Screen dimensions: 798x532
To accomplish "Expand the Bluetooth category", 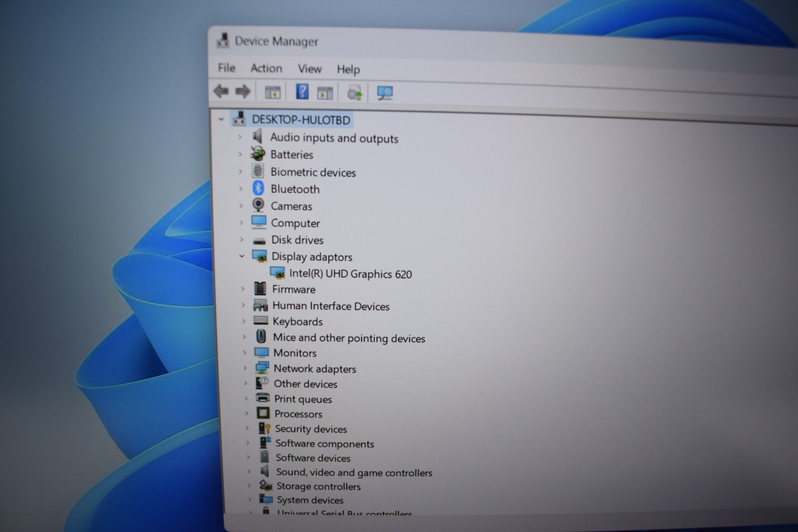I will [241, 188].
